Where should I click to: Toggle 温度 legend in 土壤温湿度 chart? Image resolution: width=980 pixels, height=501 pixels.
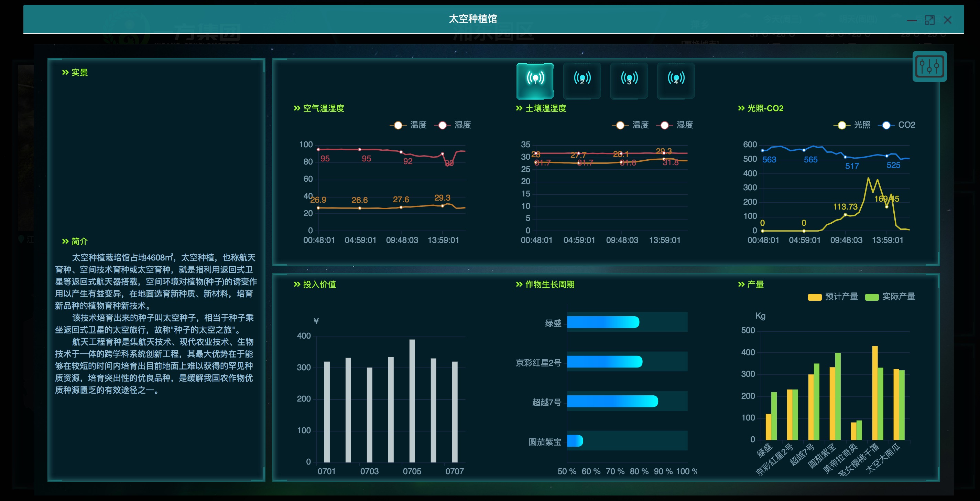tap(630, 125)
